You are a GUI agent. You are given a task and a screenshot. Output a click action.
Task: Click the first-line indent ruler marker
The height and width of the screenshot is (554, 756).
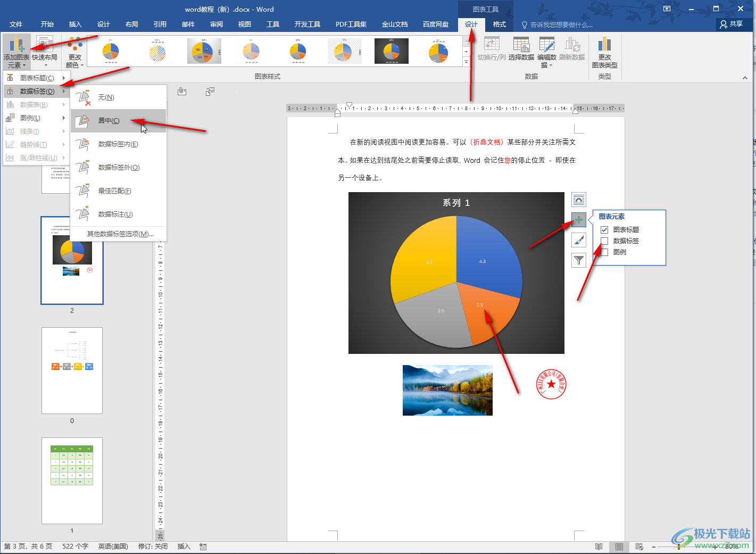click(x=349, y=105)
